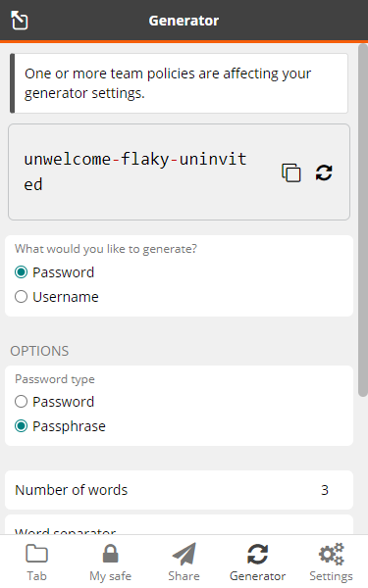The image size is (368, 588).
Task: Click the Tab label in bottom bar
Action: pos(36,576)
